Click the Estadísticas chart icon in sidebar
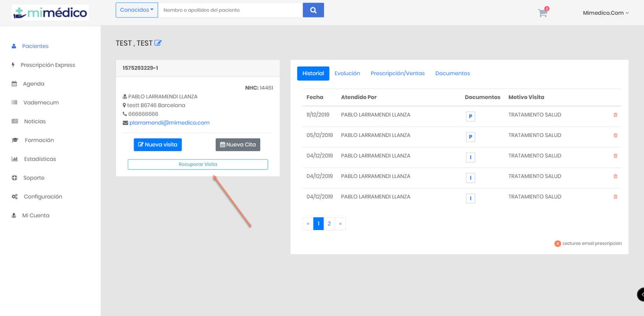Viewport: 644px width, 316px height. (x=15, y=159)
